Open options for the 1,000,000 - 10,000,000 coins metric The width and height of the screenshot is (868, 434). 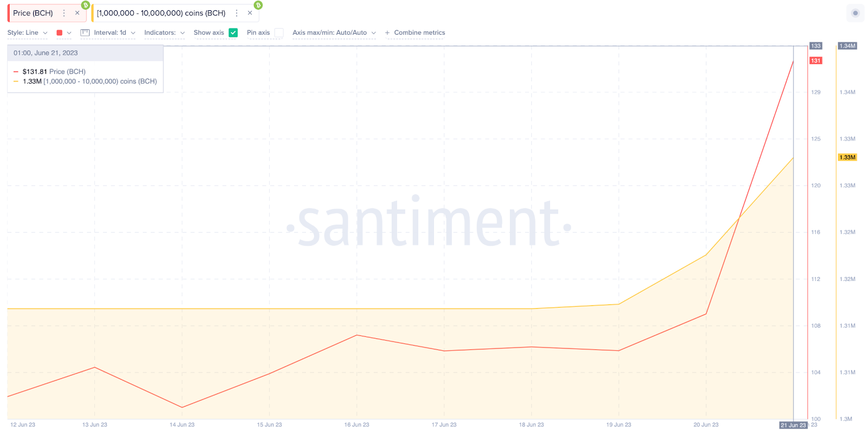pyautogui.click(x=237, y=13)
